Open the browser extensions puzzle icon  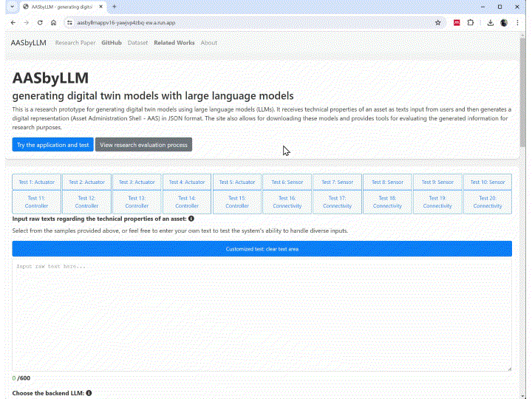click(x=471, y=23)
